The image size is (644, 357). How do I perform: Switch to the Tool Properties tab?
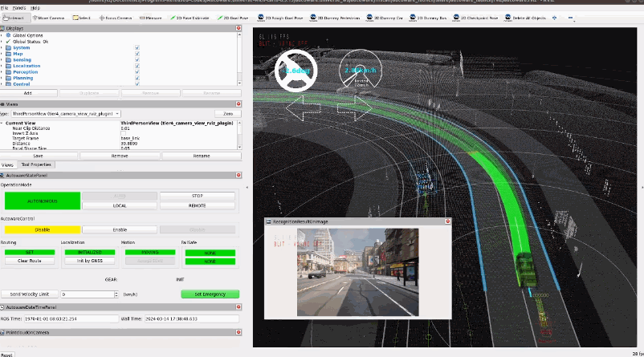(x=36, y=164)
